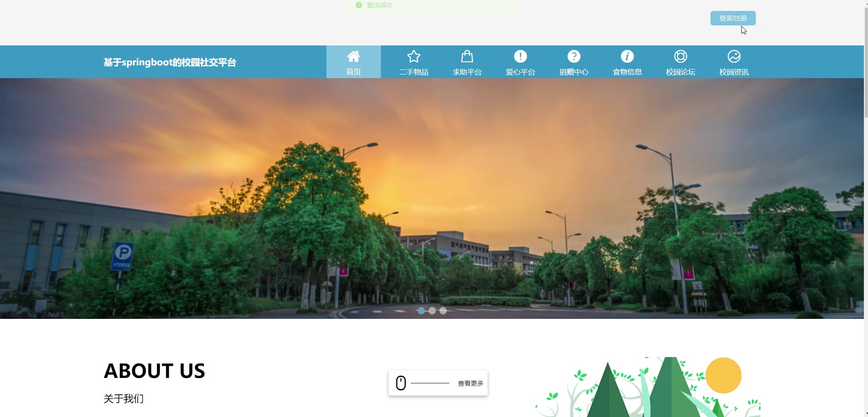Image resolution: width=868 pixels, height=417 pixels.
Task: Click the home house icon
Action: [x=354, y=56]
